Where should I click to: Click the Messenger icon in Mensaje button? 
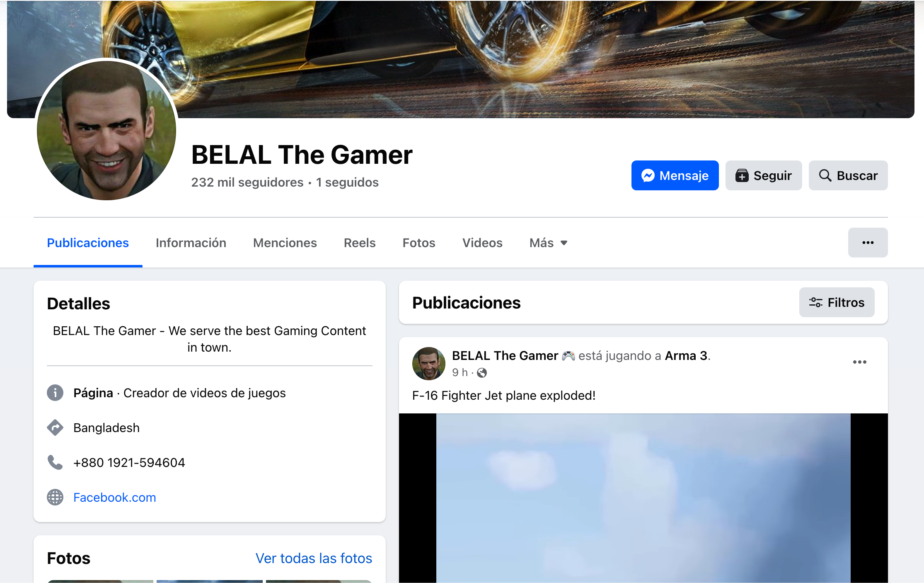coord(648,175)
